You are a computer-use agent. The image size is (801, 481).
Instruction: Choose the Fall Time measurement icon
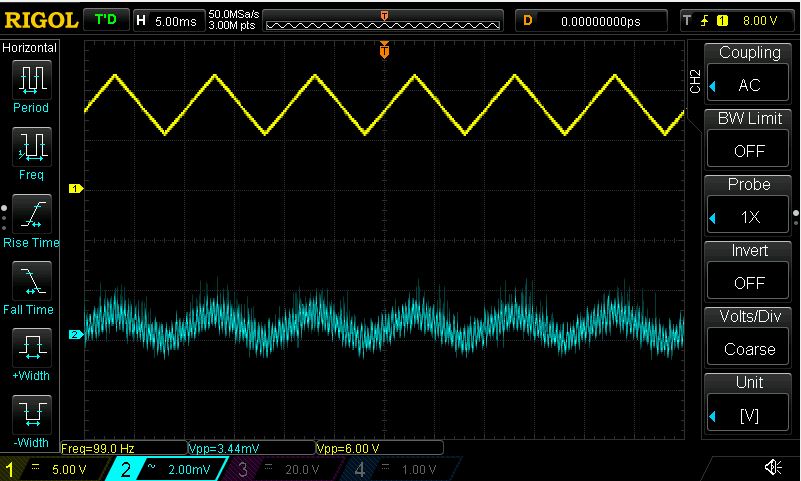click(x=32, y=281)
